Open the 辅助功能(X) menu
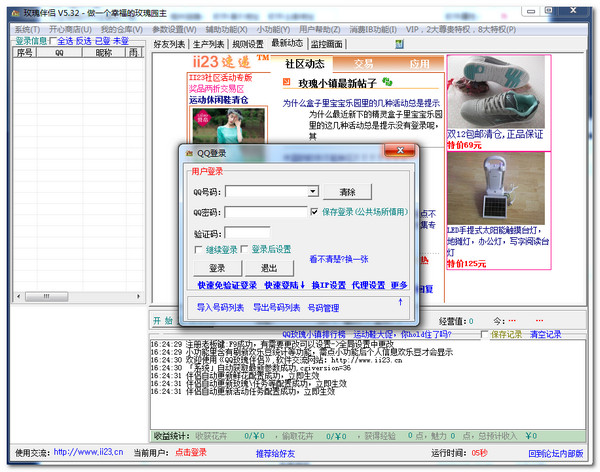600x472 pixels. 226,29
